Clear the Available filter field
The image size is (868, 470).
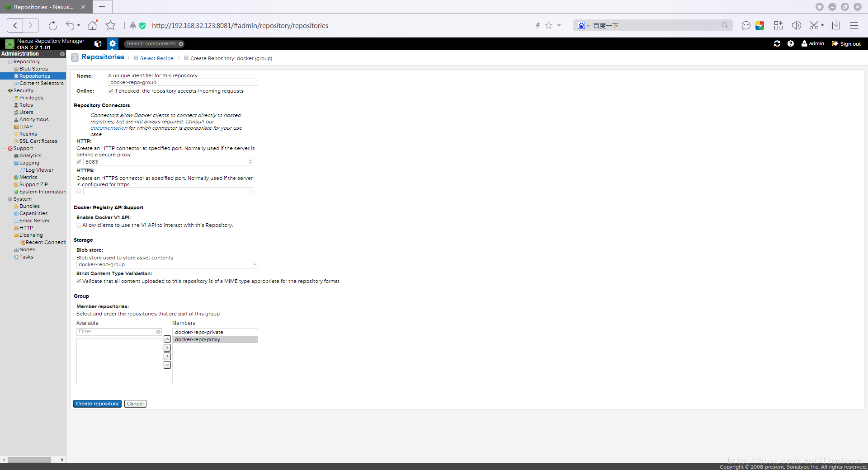pos(158,332)
